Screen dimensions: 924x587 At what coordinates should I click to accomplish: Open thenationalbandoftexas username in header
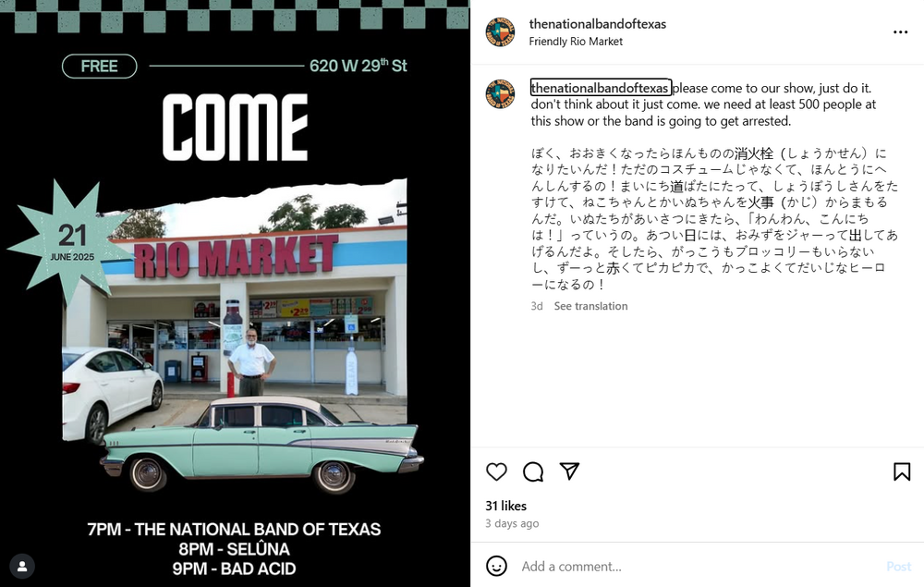coord(598,24)
